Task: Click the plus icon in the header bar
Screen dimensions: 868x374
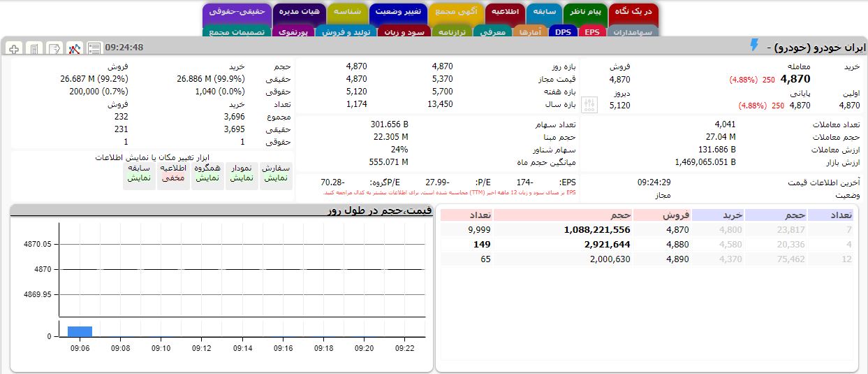Action: pyautogui.click(x=14, y=48)
